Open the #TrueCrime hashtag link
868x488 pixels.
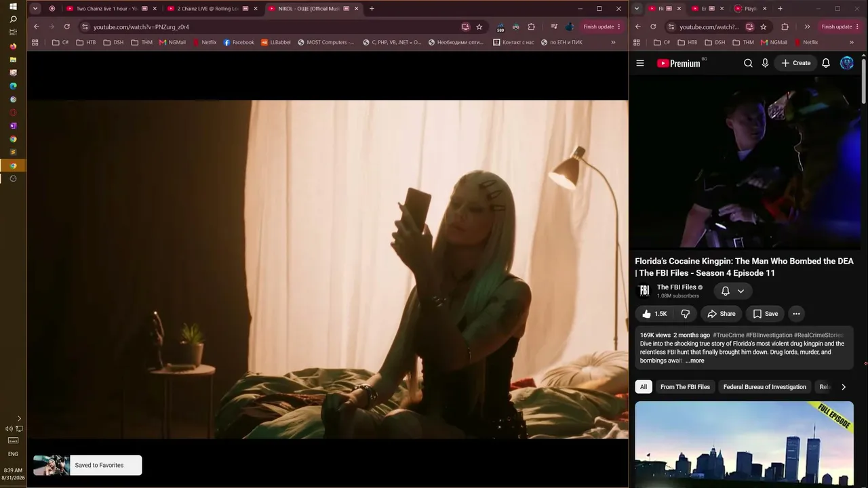click(x=728, y=335)
